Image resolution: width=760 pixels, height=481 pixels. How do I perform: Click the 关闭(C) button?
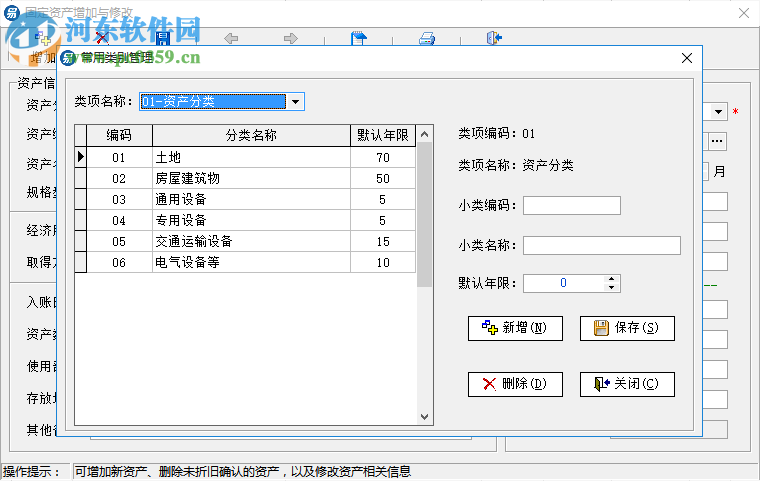(627, 384)
